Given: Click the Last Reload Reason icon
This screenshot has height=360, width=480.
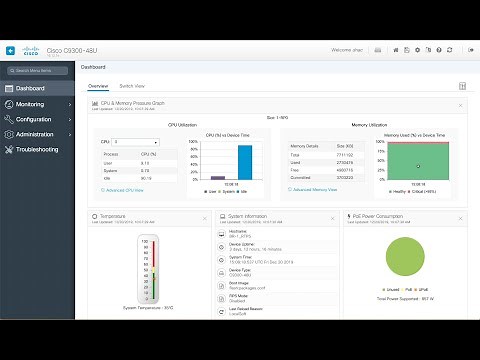Looking at the screenshot, I should pos(222,311).
